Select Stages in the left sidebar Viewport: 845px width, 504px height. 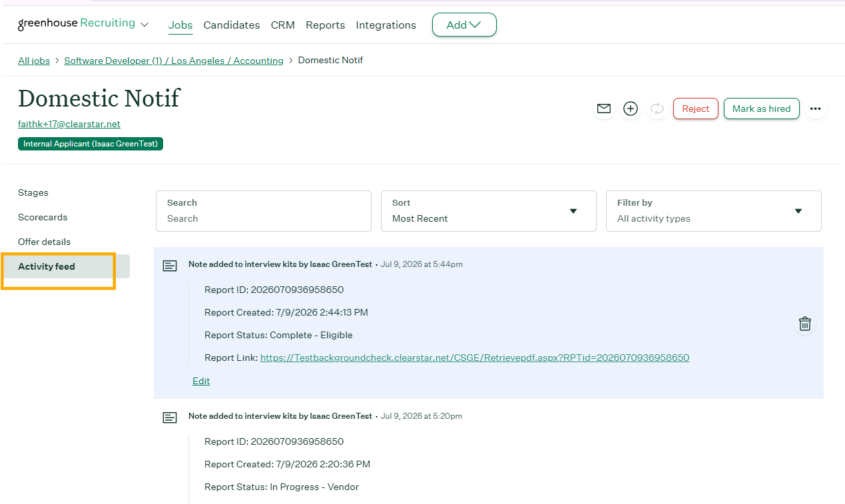[33, 192]
